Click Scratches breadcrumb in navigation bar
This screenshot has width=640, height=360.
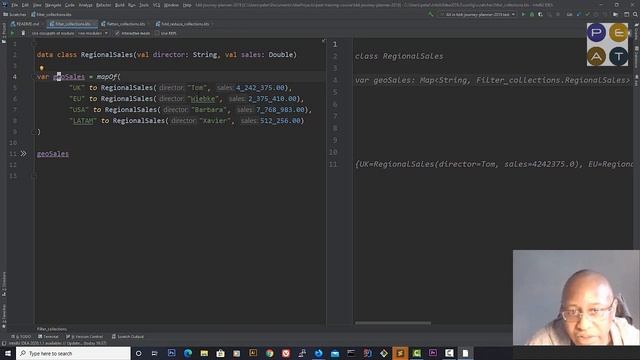pos(15,14)
